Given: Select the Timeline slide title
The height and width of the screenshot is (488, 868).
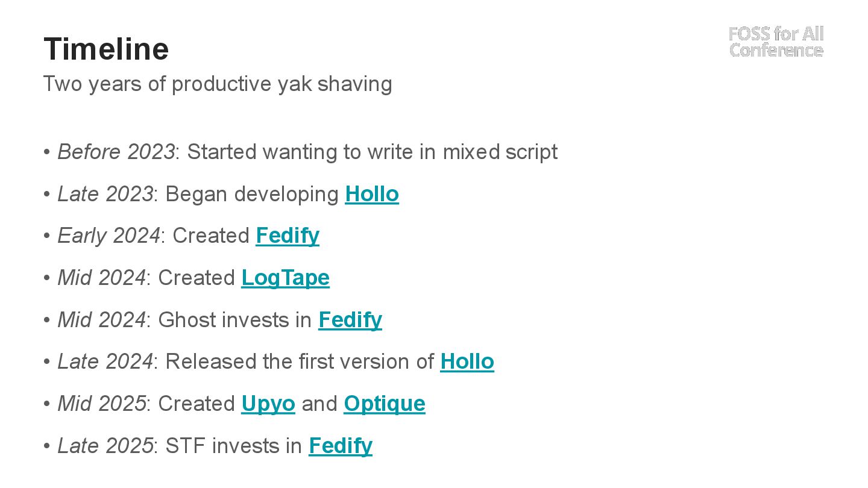Looking at the screenshot, I should pyautogui.click(x=106, y=49).
